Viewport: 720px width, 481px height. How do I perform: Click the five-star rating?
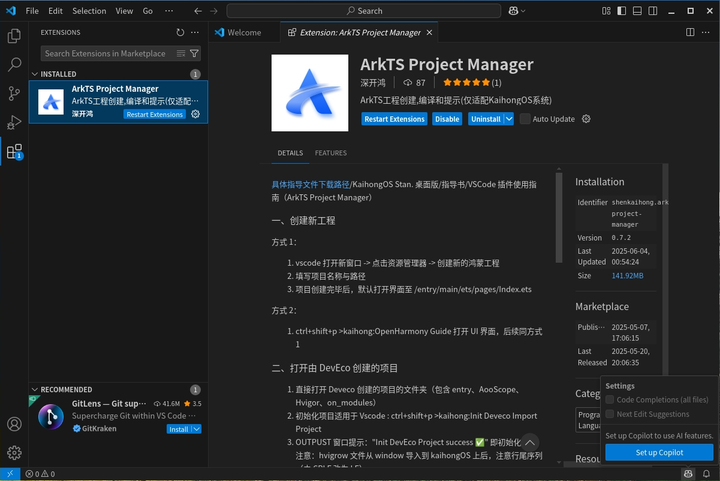[x=467, y=83]
